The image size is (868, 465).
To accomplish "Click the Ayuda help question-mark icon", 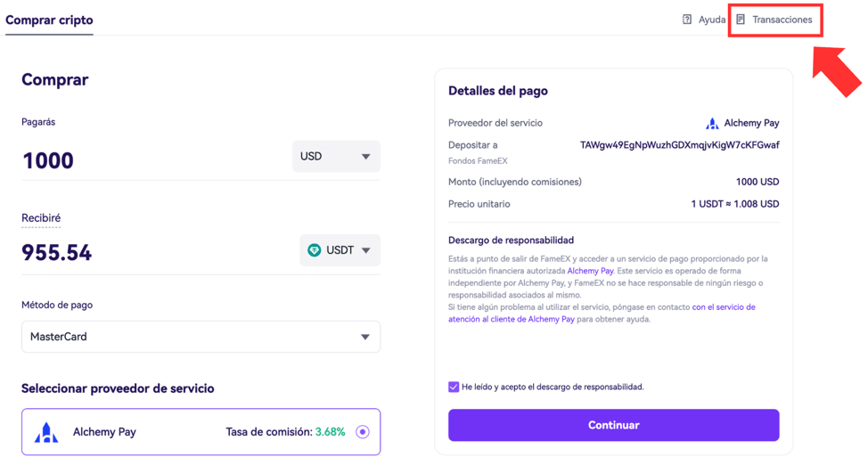I will coord(687,20).
